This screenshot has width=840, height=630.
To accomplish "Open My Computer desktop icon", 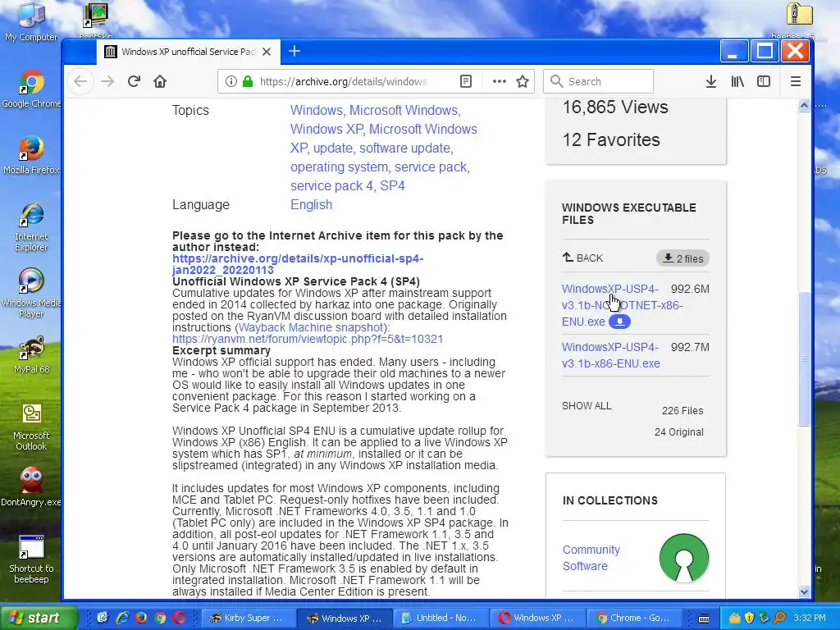I will click(31, 22).
